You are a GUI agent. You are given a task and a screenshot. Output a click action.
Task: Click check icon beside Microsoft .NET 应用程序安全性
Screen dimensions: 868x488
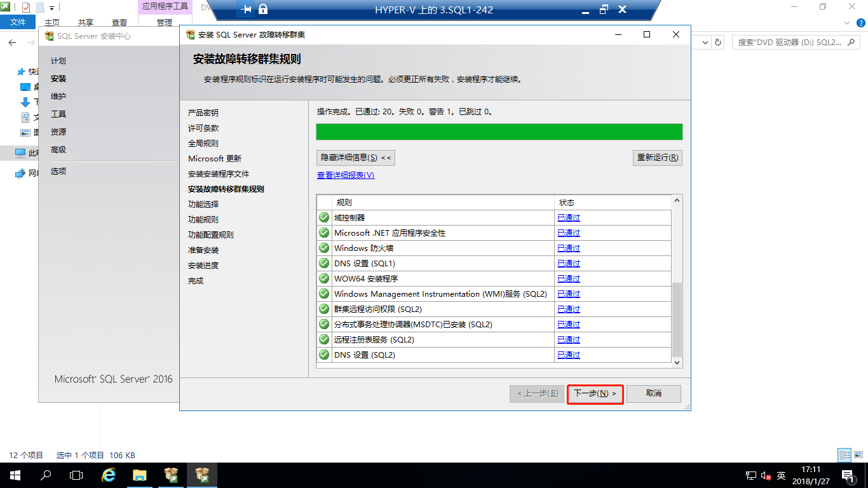click(324, 233)
